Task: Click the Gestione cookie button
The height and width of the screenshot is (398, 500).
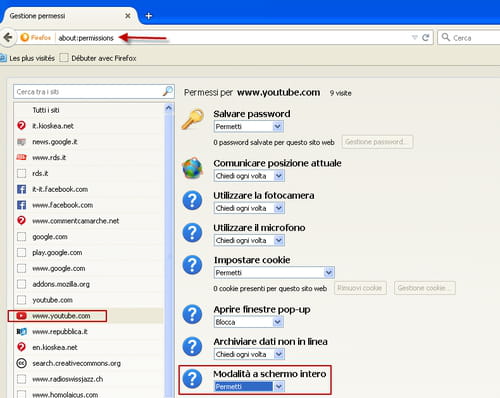Action: click(424, 288)
